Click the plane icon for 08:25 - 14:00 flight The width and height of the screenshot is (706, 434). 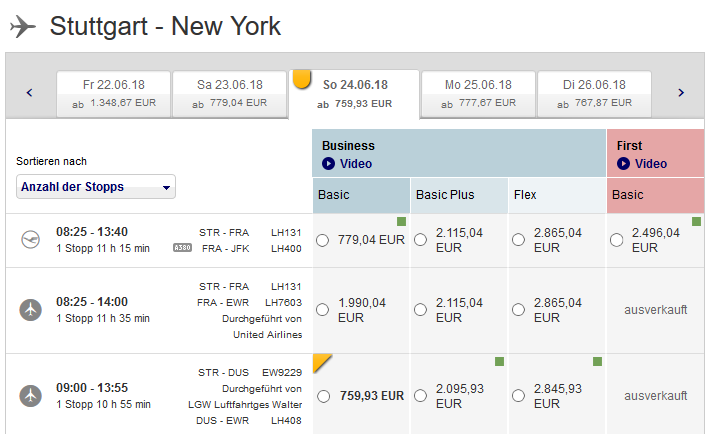[x=31, y=310]
